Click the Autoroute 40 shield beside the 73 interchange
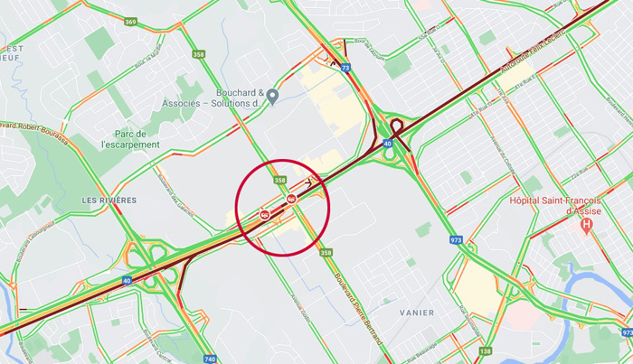633x364 pixels. tap(388, 143)
